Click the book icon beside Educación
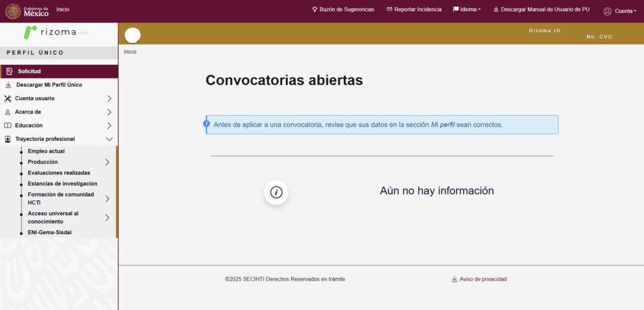This screenshot has width=644, height=310. [x=7, y=125]
